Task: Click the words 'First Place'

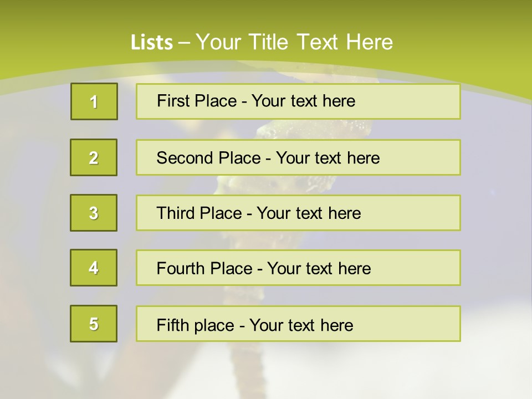Action: coord(197,101)
